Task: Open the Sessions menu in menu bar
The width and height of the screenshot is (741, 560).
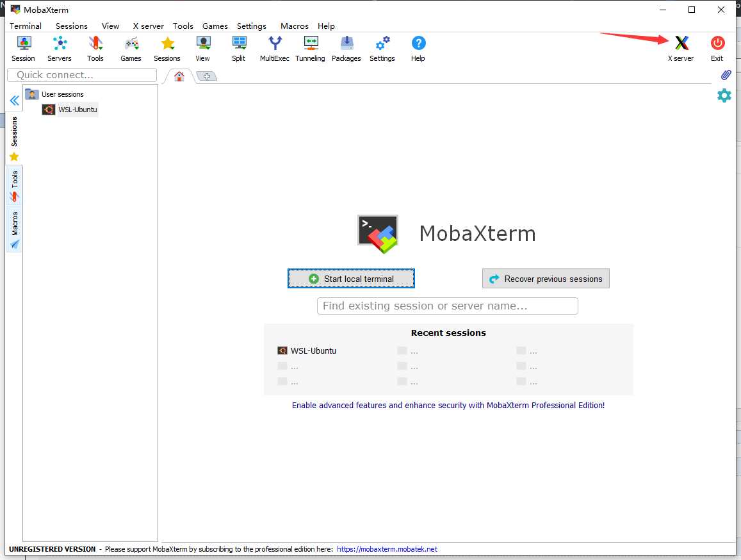Action: click(x=71, y=26)
